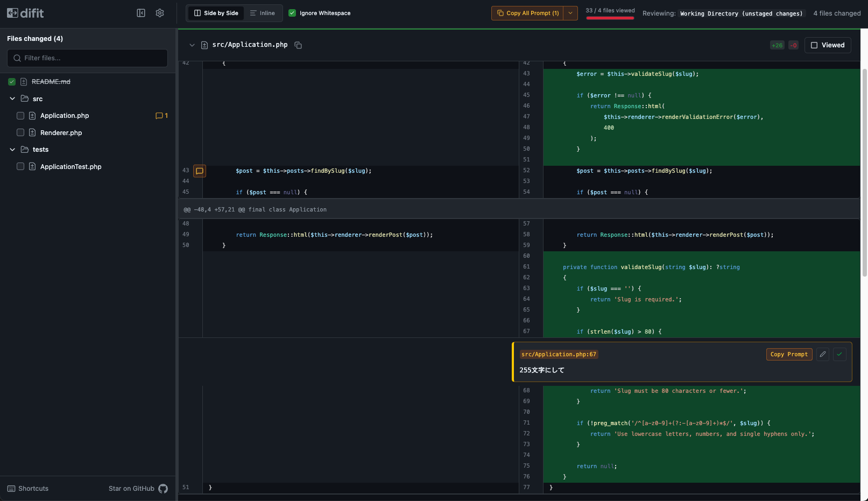Click Copy Prompt button in comment
This screenshot has width=868, height=501.
click(x=789, y=354)
